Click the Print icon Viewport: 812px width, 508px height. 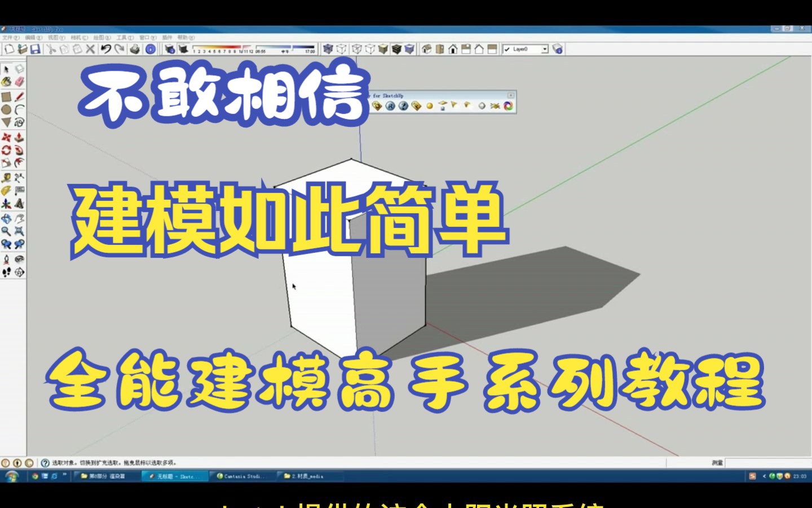(135, 50)
